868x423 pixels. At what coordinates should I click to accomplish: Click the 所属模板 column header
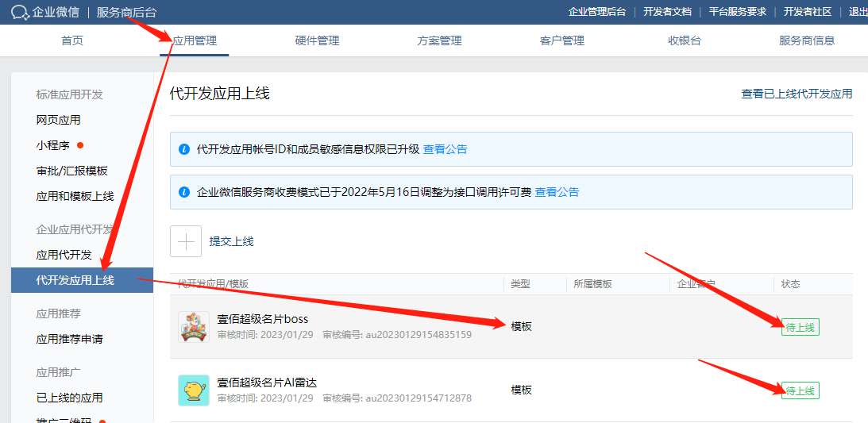pos(593,284)
